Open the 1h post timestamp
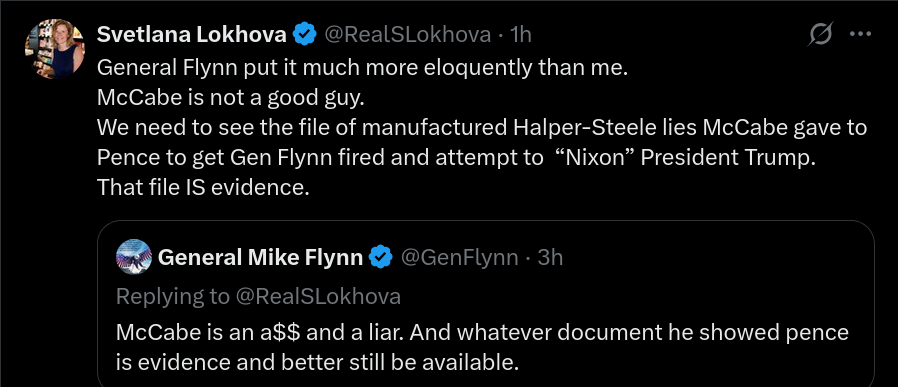Screen dimensions: 898x387 tap(521, 35)
